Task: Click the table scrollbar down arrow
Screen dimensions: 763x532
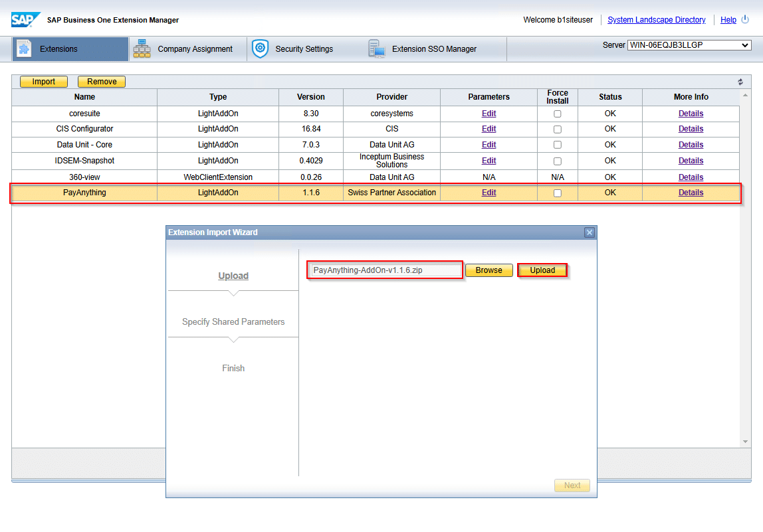Action: click(745, 442)
